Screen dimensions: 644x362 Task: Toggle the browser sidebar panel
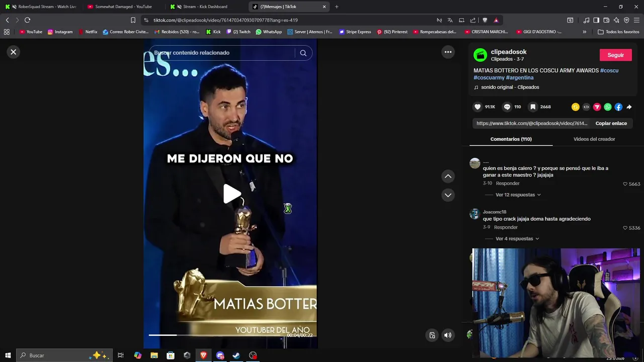tap(596, 20)
